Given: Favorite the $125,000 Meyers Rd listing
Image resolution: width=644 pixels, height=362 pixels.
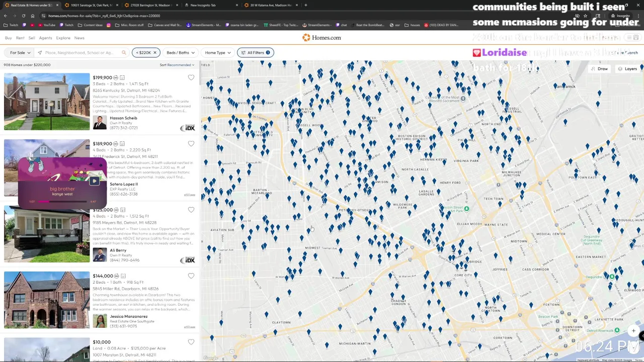Looking at the screenshot, I should click(x=191, y=210).
